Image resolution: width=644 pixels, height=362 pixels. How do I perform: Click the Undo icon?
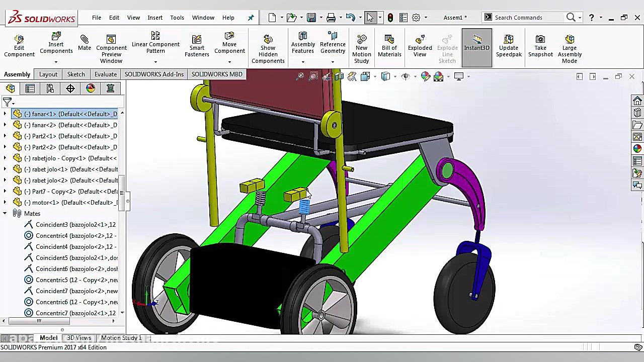[350, 18]
